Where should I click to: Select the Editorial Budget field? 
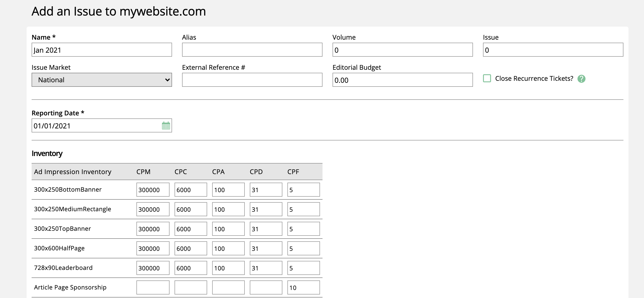pos(402,80)
